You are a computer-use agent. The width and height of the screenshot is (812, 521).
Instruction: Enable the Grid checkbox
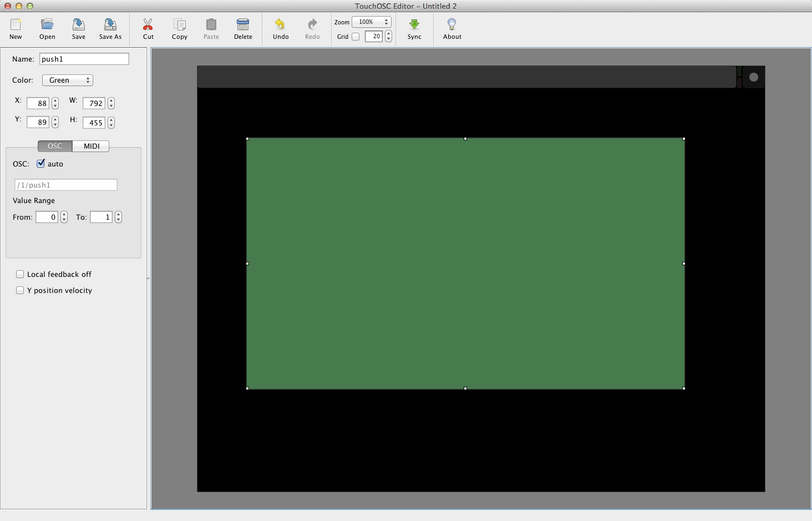pos(356,37)
